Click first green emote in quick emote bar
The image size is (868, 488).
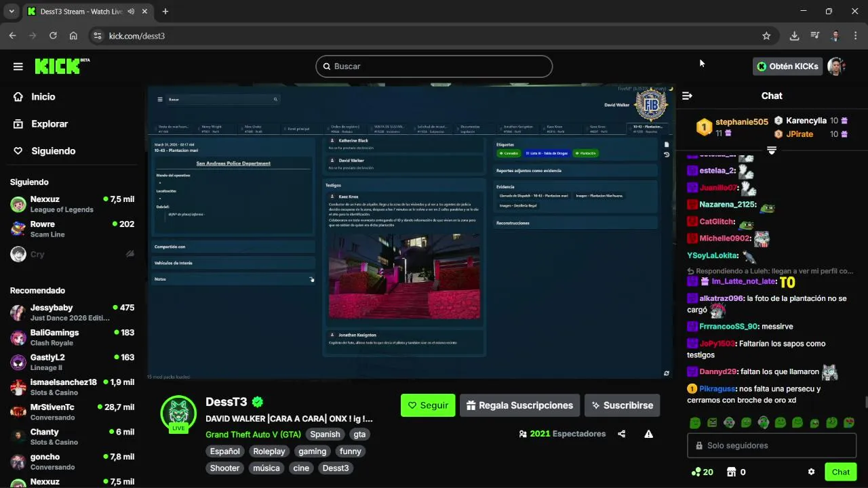pos(695,423)
